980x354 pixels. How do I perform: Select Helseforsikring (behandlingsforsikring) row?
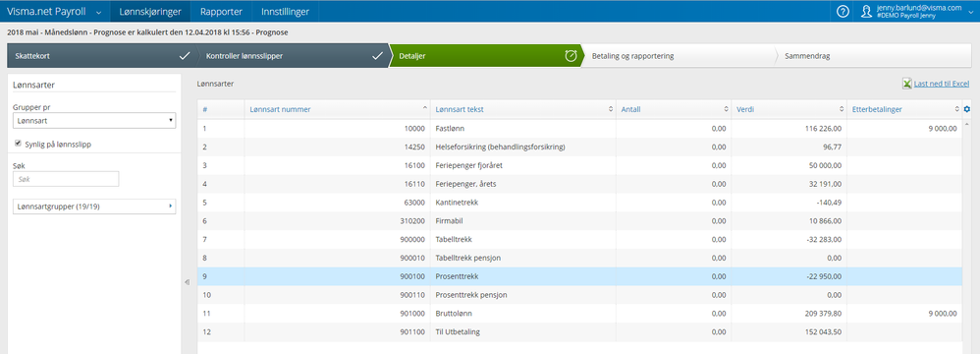point(580,147)
